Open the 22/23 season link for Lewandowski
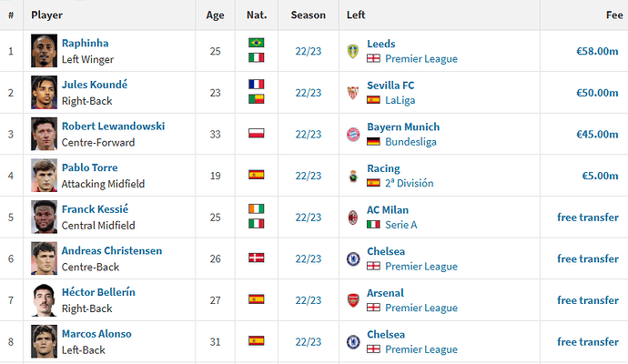Image resolution: width=628 pixels, height=364 pixels. [309, 135]
